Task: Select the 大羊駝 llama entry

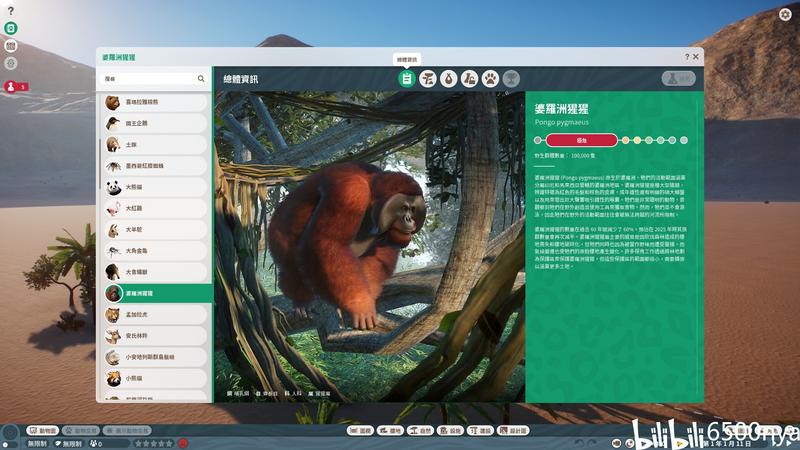Action: coord(155,230)
